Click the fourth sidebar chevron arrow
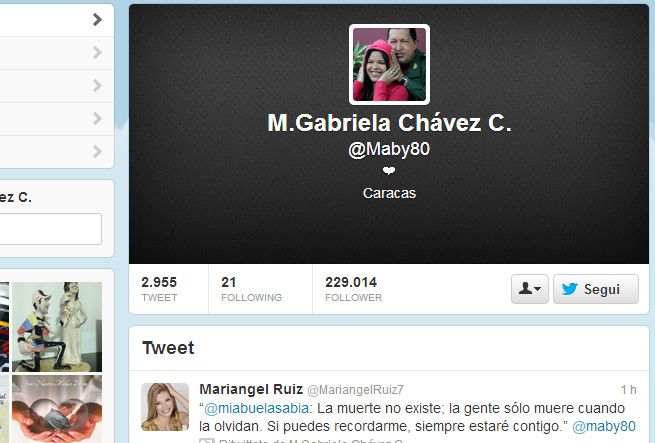This screenshot has width=655, height=443. 97,118
